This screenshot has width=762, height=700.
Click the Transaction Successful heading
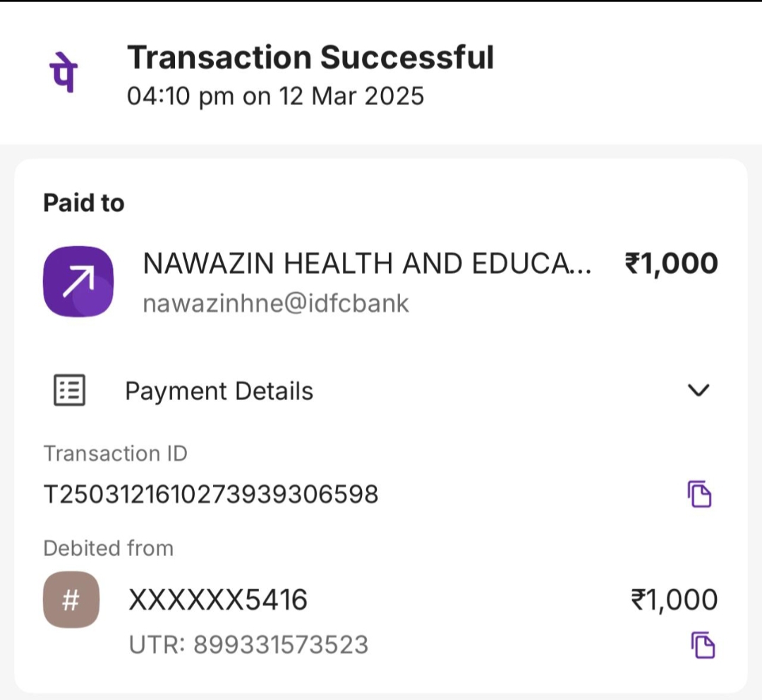[310, 58]
